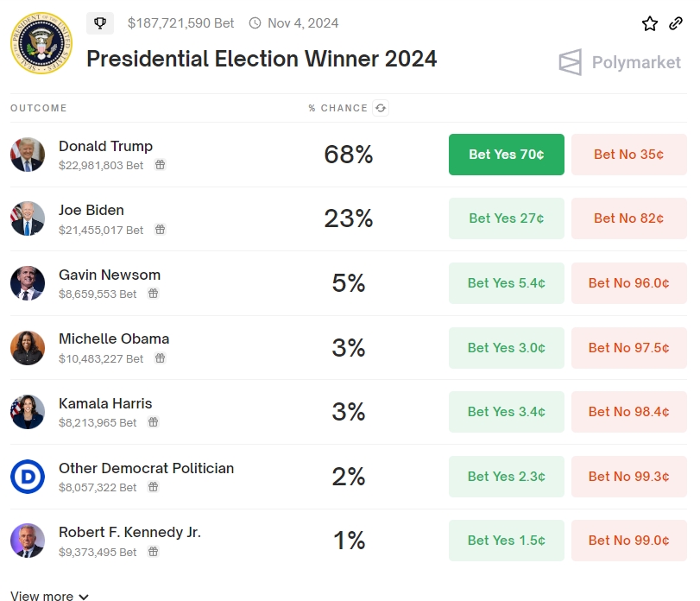
Task: Choose Bet Yes 5.4¢ for Gavin Newsom
Action: click(x=506, y=283)
